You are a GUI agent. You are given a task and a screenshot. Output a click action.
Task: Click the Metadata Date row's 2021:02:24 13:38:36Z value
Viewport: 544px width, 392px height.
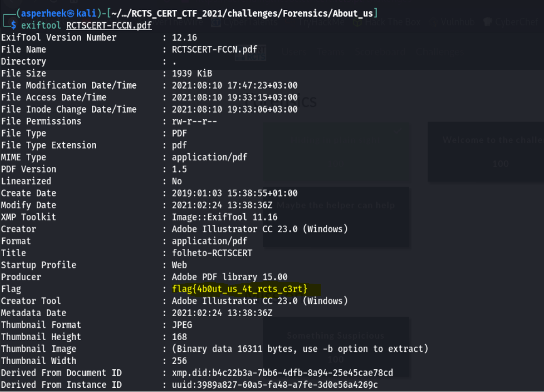(x=222, y=313)
